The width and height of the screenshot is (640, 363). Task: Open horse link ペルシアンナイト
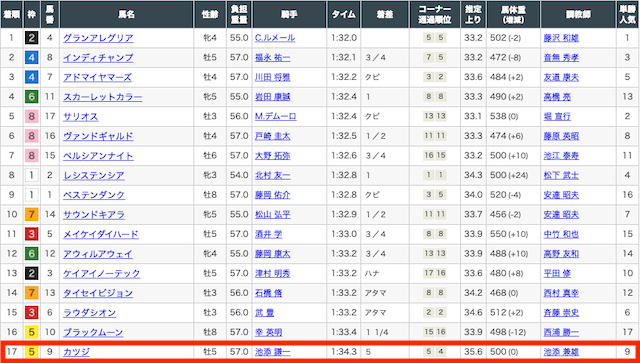(x=98, y=156)
